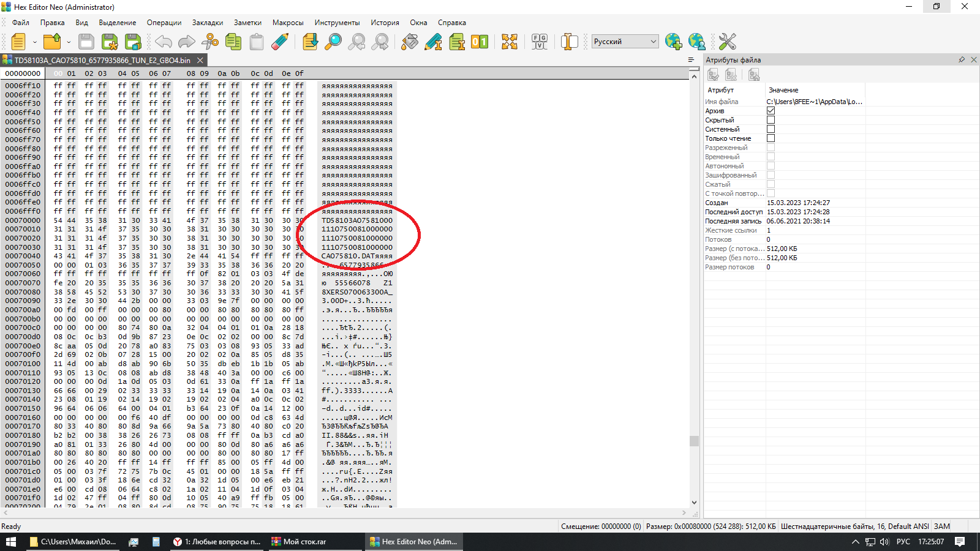Expand the dropdown arrow beside New file icon

coord(35,42)
